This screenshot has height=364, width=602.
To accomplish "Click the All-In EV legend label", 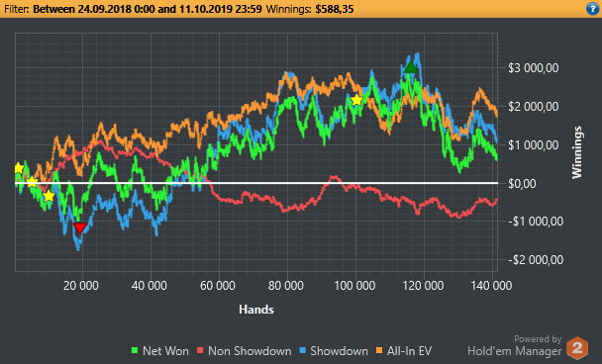I will tap(409, 351).
